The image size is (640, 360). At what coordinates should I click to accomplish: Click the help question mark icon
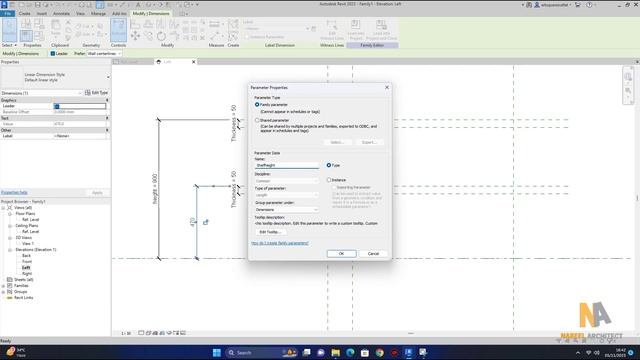click(x=589, y=5)
